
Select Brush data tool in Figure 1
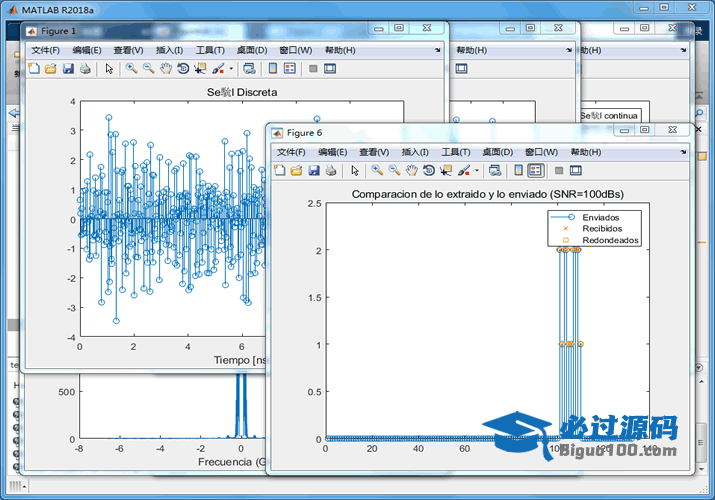218,69
